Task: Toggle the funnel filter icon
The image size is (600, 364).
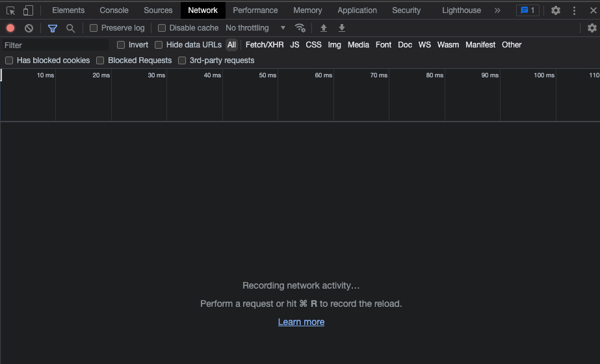Action: point(53,28)
